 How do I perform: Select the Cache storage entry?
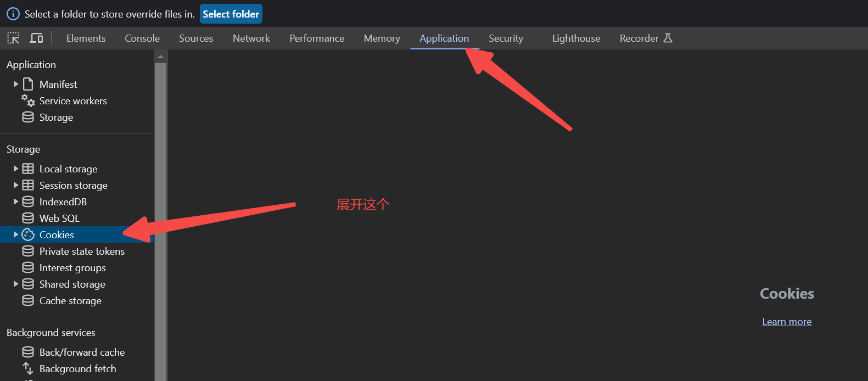click(70, 300)
